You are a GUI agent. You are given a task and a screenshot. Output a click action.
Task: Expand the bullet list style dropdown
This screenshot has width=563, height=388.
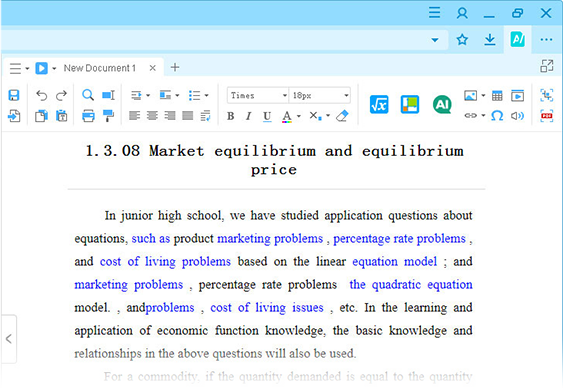(206, 95)
